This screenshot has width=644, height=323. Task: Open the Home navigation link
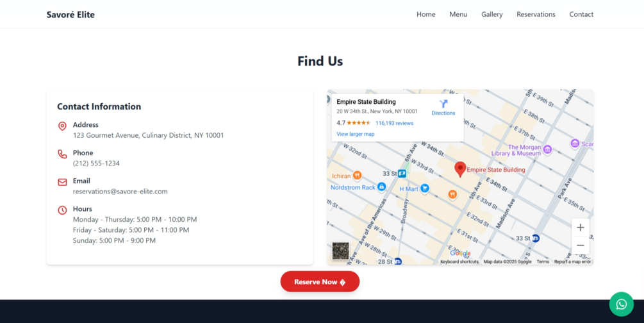426,14
